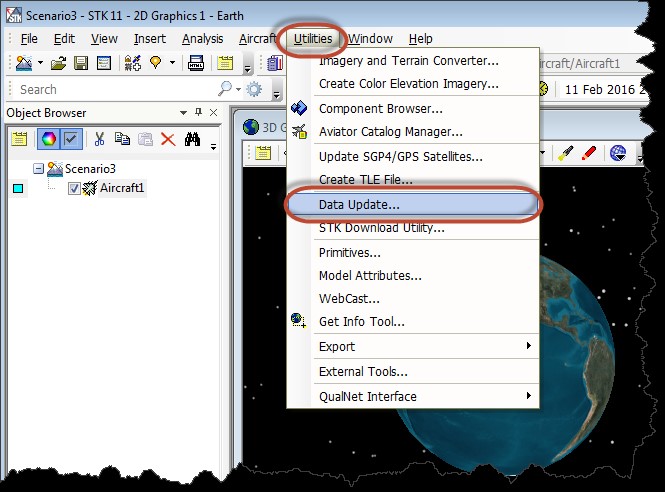Select Data Update menu entry

pos(413,204)
